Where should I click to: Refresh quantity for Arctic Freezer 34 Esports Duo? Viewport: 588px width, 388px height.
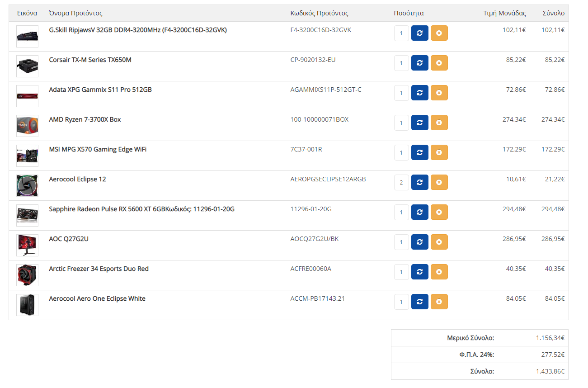(x=419, y=272)
